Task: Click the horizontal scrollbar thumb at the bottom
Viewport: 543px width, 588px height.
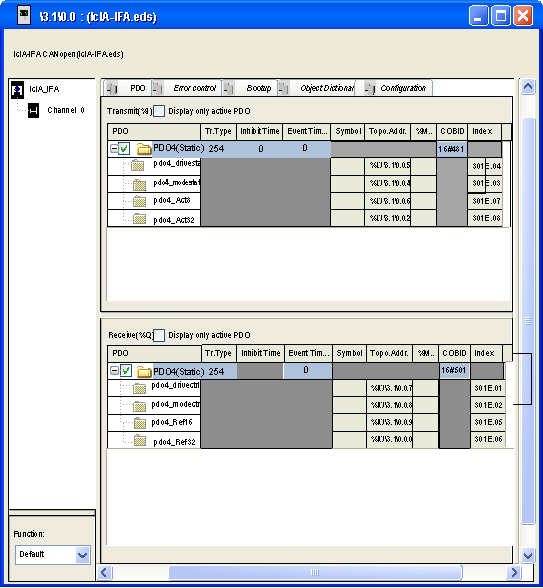Action: (315, 572)
